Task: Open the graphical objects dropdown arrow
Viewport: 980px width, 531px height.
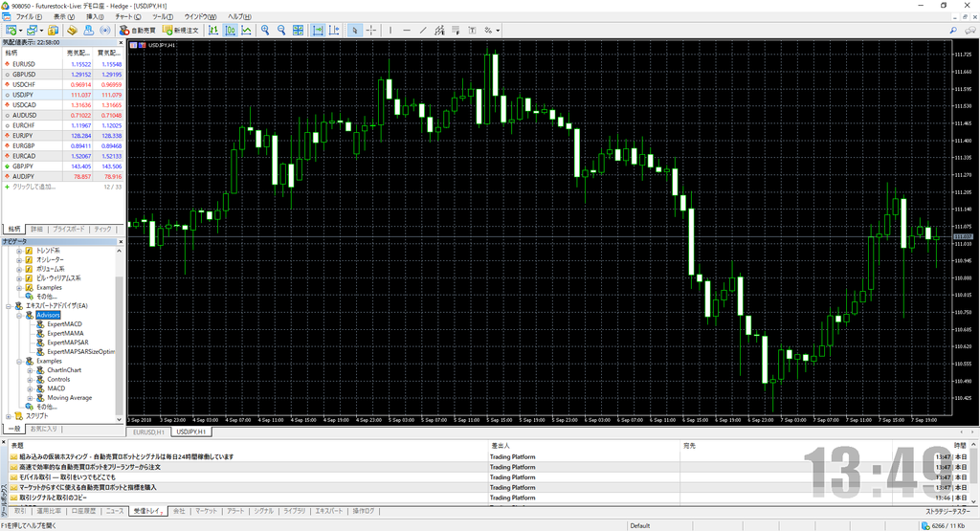Action: point(498,30)
